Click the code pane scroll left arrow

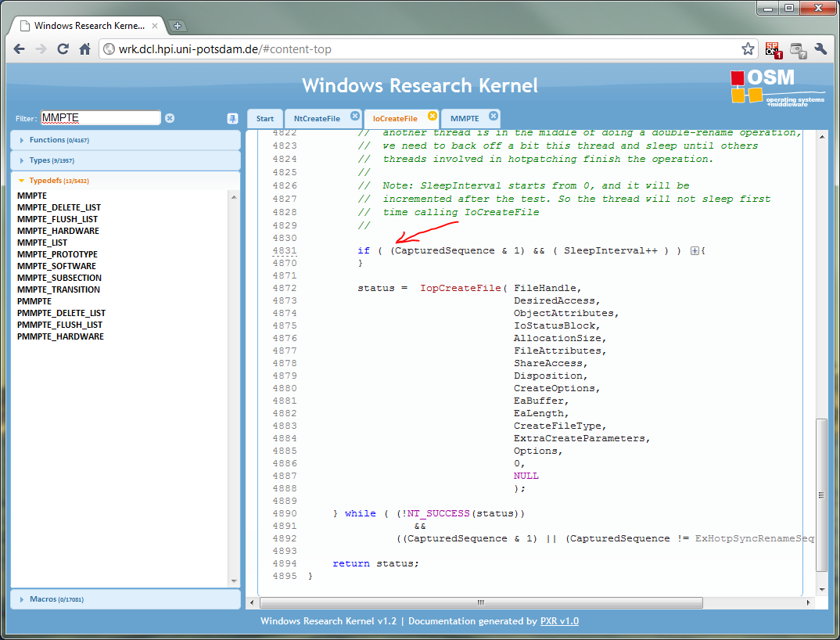coord(253,603)
